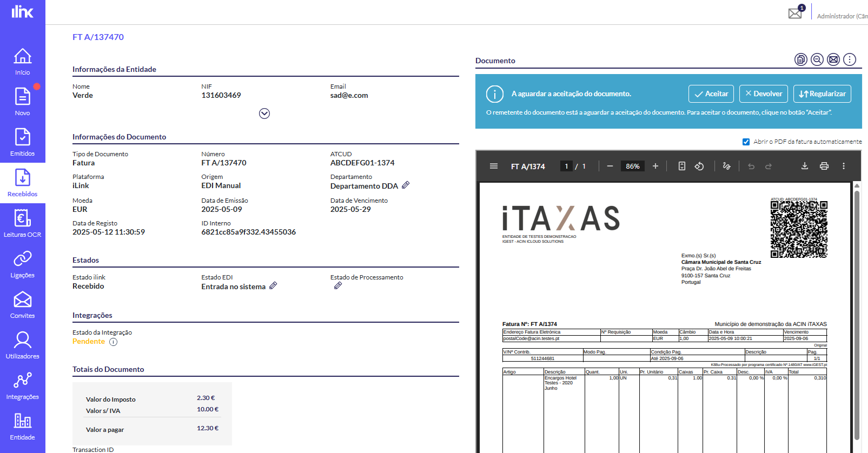Click the info icon beside Pendente
The image size is (868, 453).
[x=113, y=342]
